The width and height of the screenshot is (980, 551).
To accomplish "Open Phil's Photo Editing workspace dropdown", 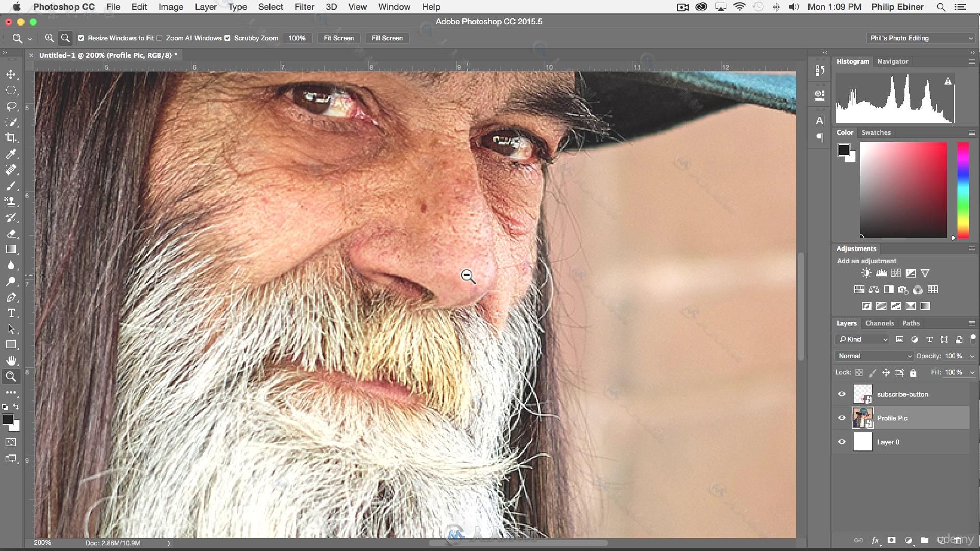I will click(921, 38).
